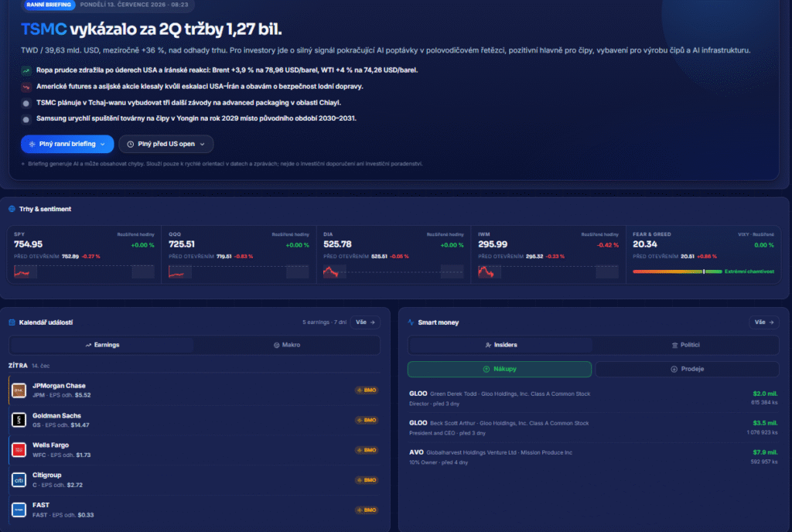Click the Citigroup logo icon

19,480
